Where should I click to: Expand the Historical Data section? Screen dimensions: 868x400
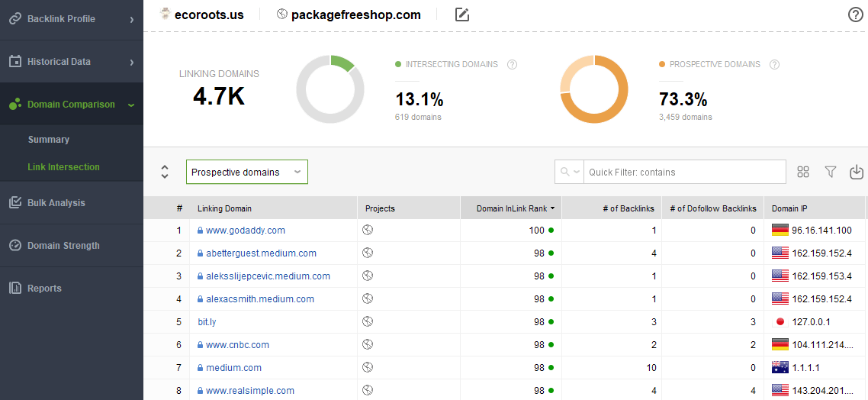(x=72, y=62)
